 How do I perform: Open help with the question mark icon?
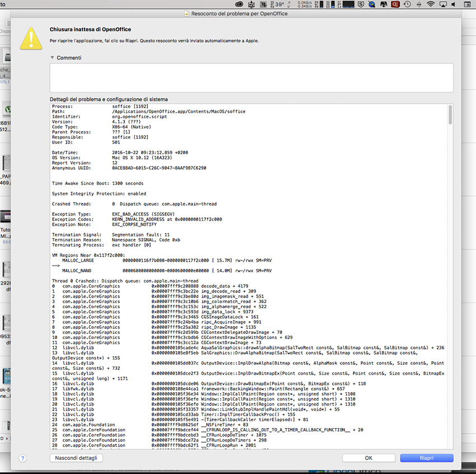point(23,458)
